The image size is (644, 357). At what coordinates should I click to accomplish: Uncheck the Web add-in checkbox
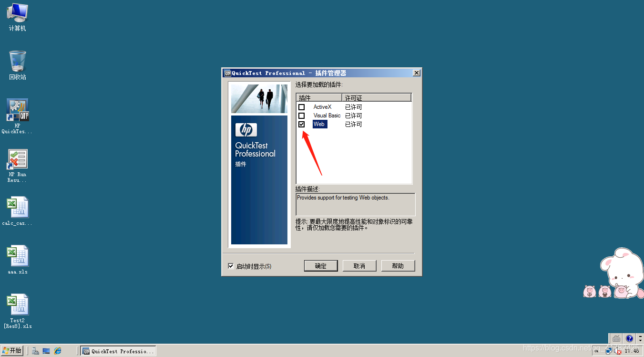301,124
